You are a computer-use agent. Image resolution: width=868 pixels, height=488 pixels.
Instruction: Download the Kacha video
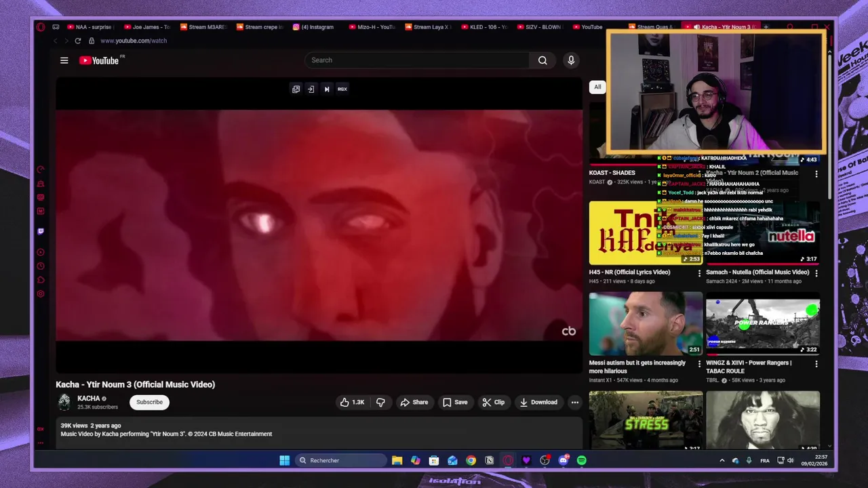click(538, 402)
